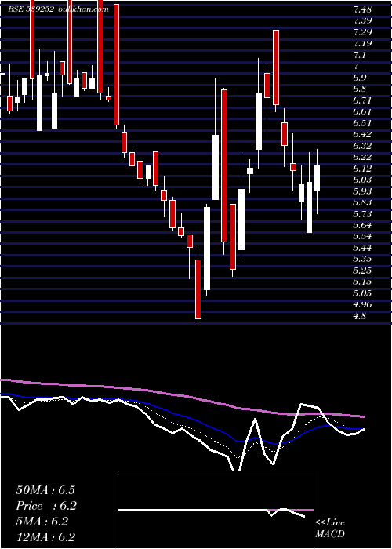The height and width of the screenshot is (549, 392).
Task: Click the 12MA : 6.2 readout
Action: pyautogui.click(x=45, y=537)
